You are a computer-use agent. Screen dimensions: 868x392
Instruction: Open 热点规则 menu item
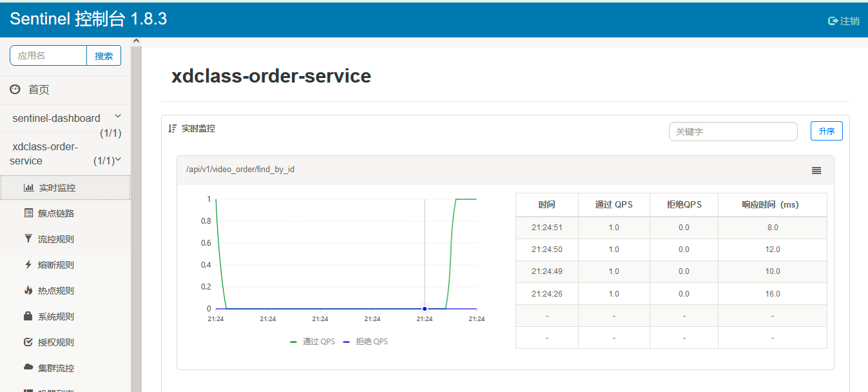pyautogui.click(x=65, y=291)
